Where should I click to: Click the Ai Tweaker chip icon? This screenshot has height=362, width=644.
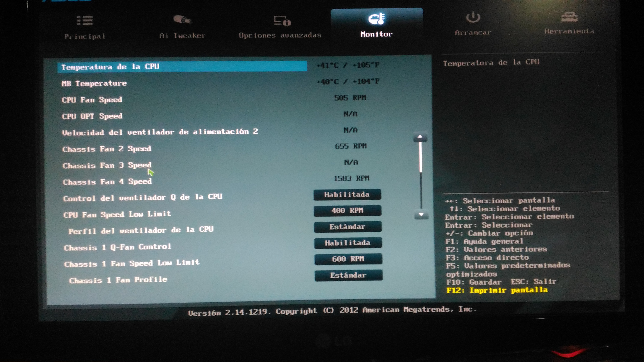point(182,19)
